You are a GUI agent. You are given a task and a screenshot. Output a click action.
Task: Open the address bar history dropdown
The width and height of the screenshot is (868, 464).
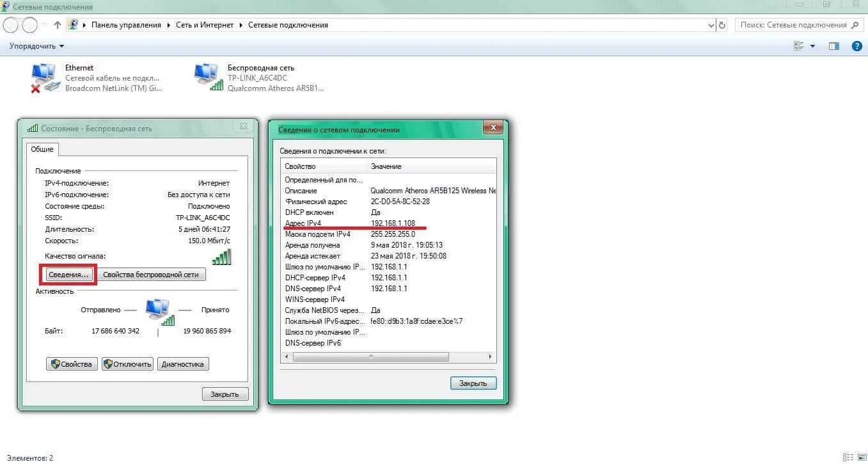coord(711,25)
